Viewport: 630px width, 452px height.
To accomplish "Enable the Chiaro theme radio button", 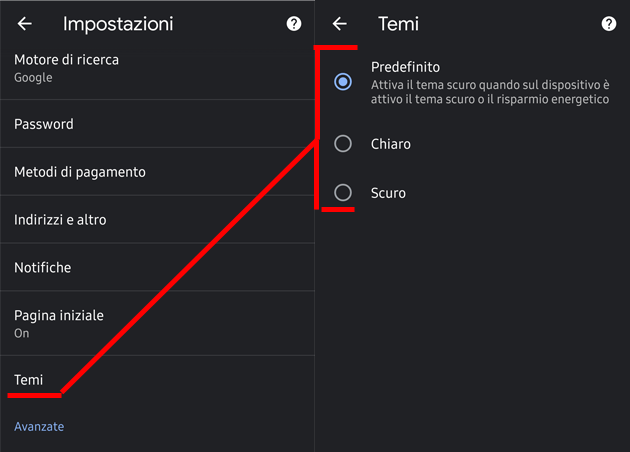I will click(x=343, y=144).
